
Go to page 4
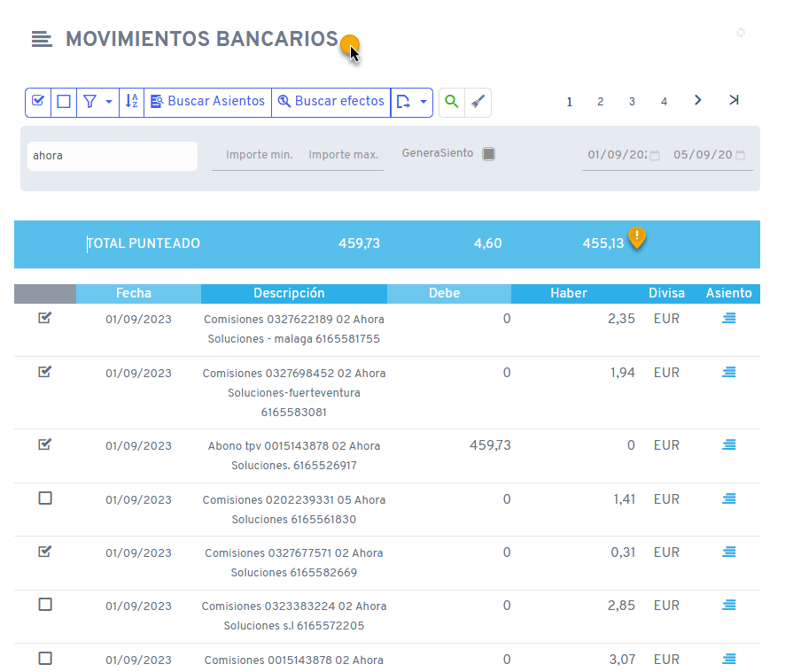664,102
